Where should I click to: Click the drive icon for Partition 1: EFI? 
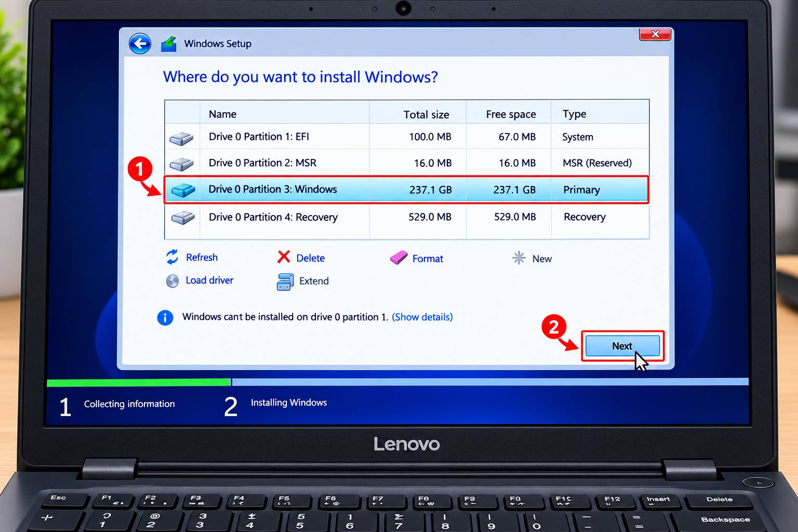(x=181, y=138)
